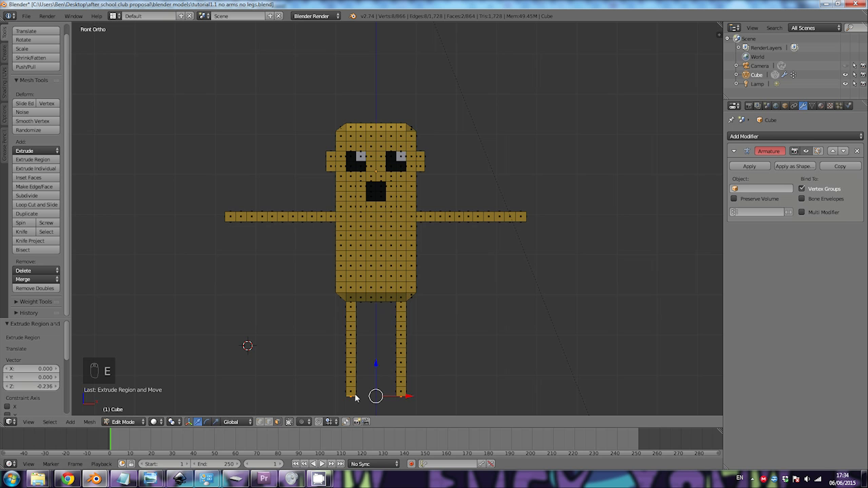Open proportional editing dropdown
This screenshot has height=488, width=868.
[x=304, y=422]
